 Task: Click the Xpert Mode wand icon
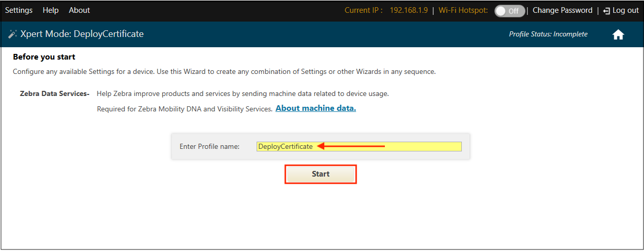click(x=13, y=34)
